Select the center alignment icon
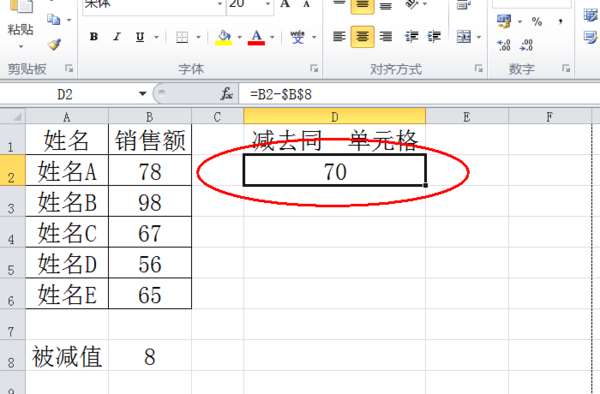The height and width of the screenshot is (394, 600). pos(362,37)
